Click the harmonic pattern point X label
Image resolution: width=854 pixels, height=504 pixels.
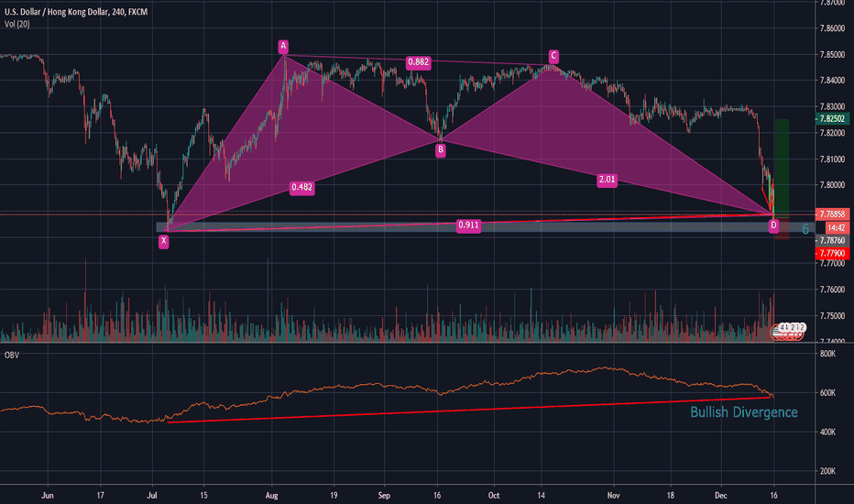163,241
